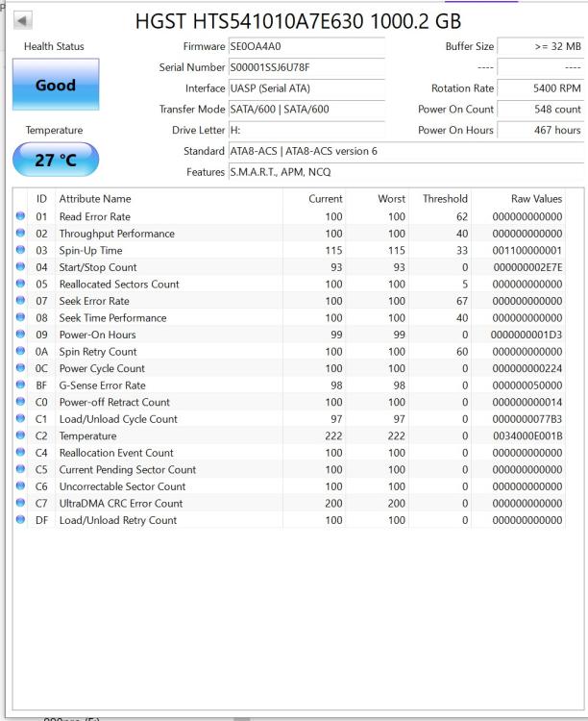Image resolution: width=588 pixels, height=721 pixels.
Task: Select the Temperature attribute name in table
Action: point(87,435)
